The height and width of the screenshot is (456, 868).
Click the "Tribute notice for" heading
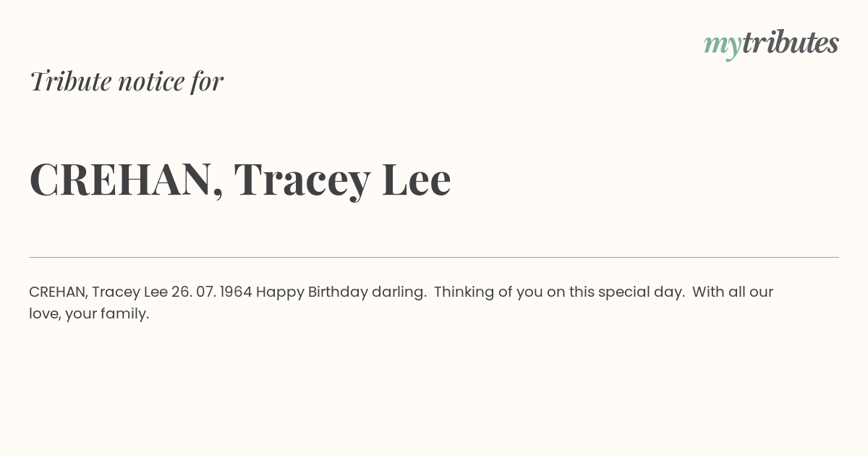point(127,81)
